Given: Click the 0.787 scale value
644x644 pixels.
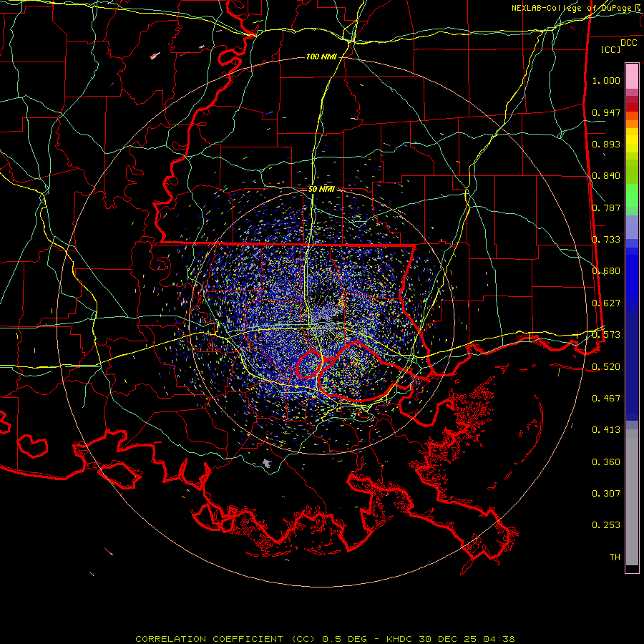Looking at the screenshot, I should click(606, 208).
